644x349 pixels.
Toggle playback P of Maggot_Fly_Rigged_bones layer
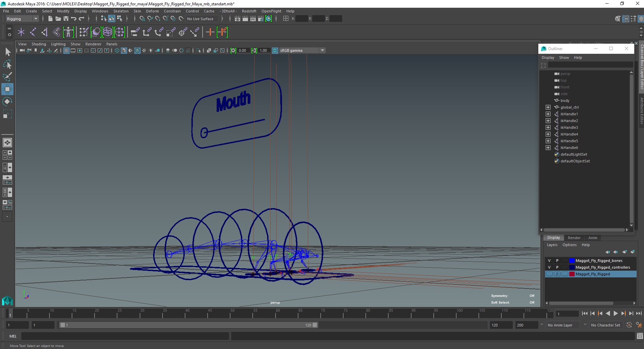point(557,261)
